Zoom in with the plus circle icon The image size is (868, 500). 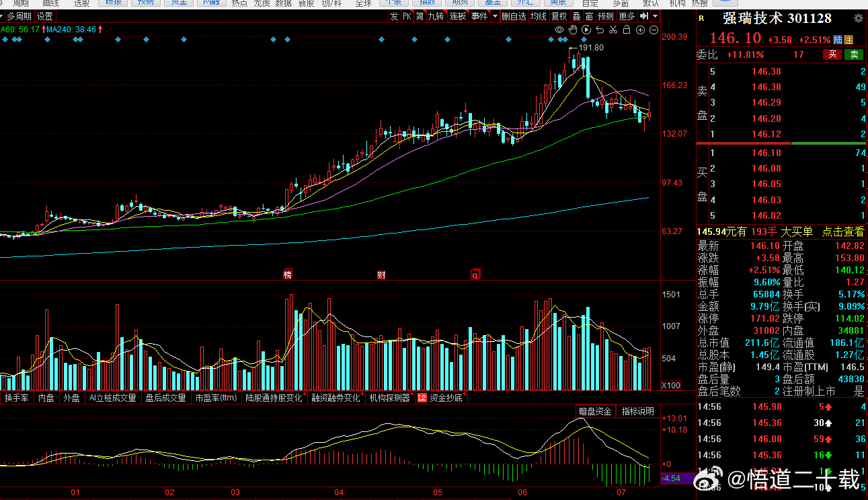(640, 30)
